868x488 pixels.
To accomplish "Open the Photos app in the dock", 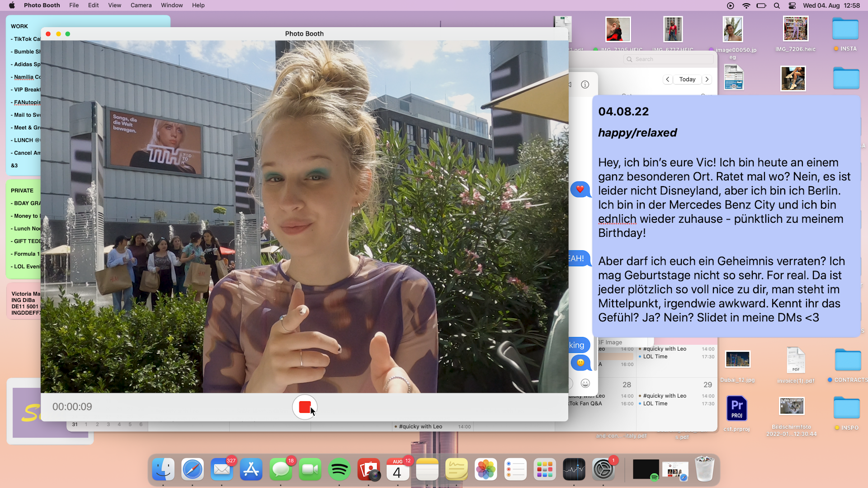I will pyautogui.click(x=486, y=469).
